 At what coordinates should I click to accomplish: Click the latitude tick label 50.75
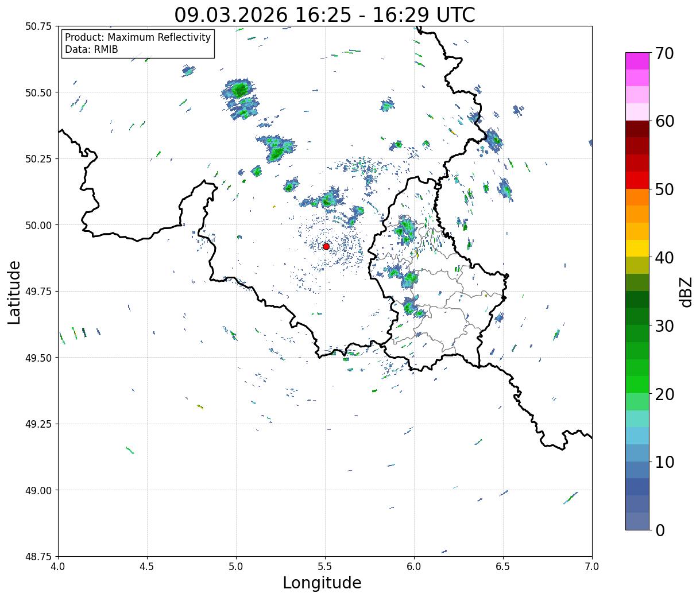[x=38, y=26]
